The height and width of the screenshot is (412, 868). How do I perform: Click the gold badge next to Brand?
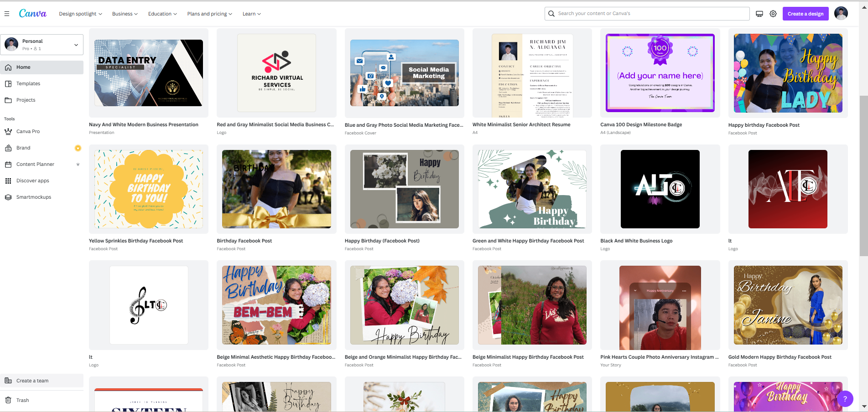click(78, 148)
